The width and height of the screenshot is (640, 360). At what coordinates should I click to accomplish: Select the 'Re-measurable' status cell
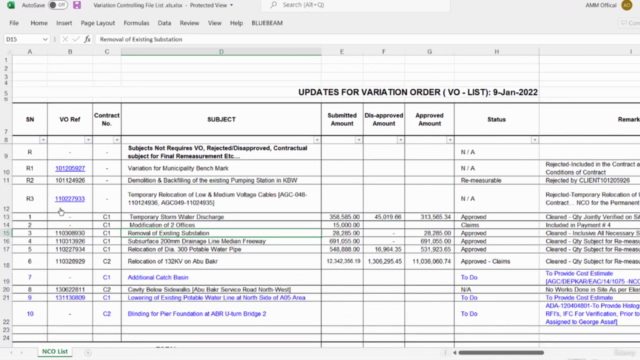click(496, 180)
